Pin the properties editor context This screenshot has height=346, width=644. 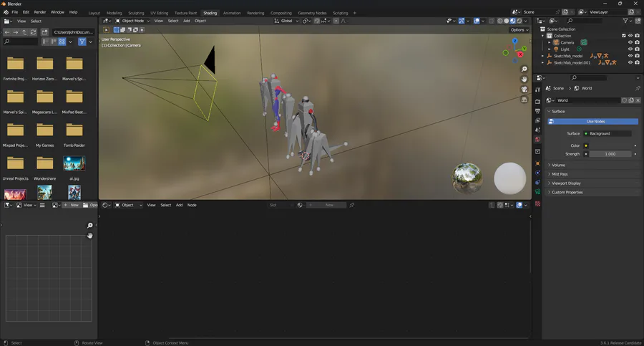click(638, 88)
